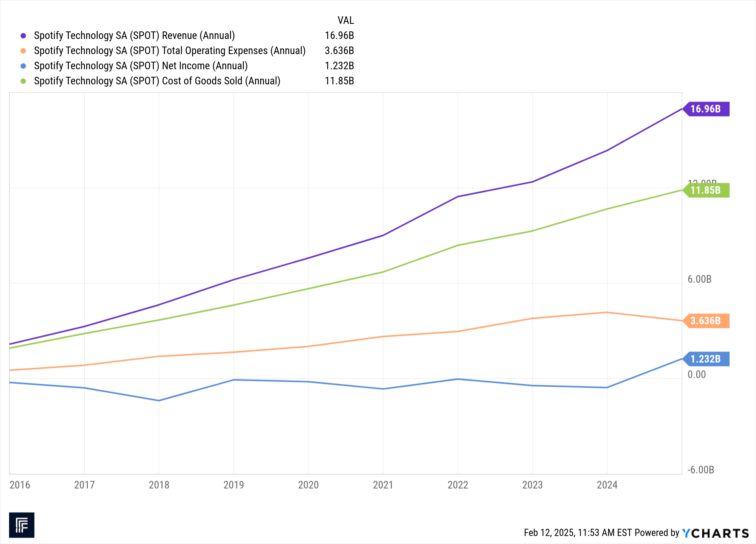756x544 pixels.
Task: Click the 2018 x-axis label
Action: pyautogui.click(x=159, y=485)
